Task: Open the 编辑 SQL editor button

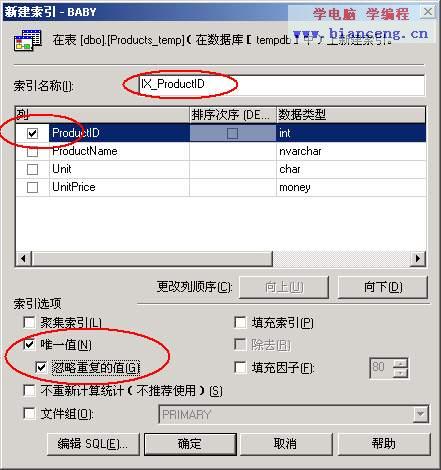Action: (x=93, y=444)
